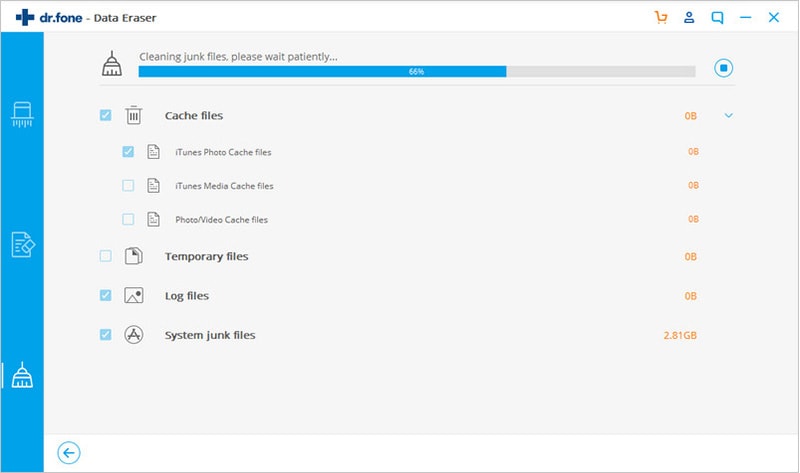Image resolution: width=800 pixels, height=473 pixels.
Task: Collapse the Cache files section chevron
Action: 729,115
